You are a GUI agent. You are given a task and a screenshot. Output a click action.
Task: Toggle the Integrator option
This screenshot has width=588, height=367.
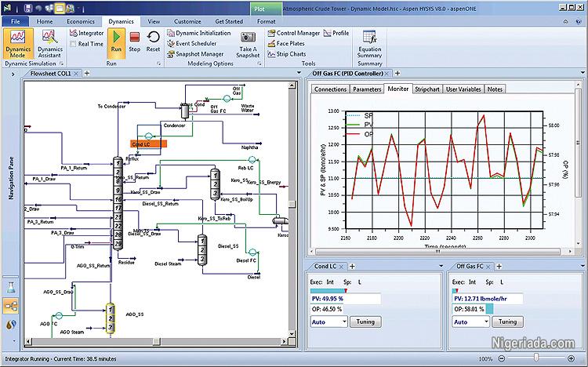[85, 34]
